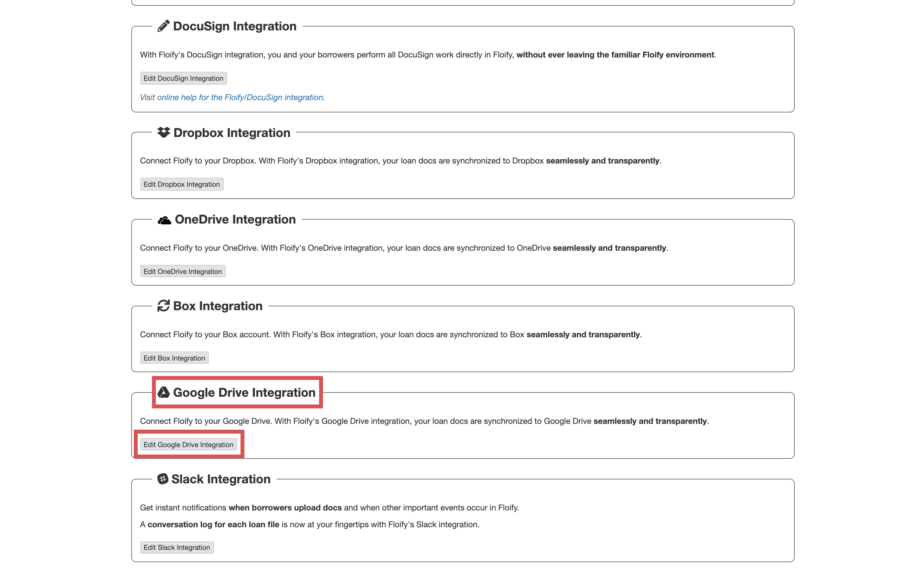Click the OneDrive Integration heading
924x577 pixels.
(x=235, y=219)
